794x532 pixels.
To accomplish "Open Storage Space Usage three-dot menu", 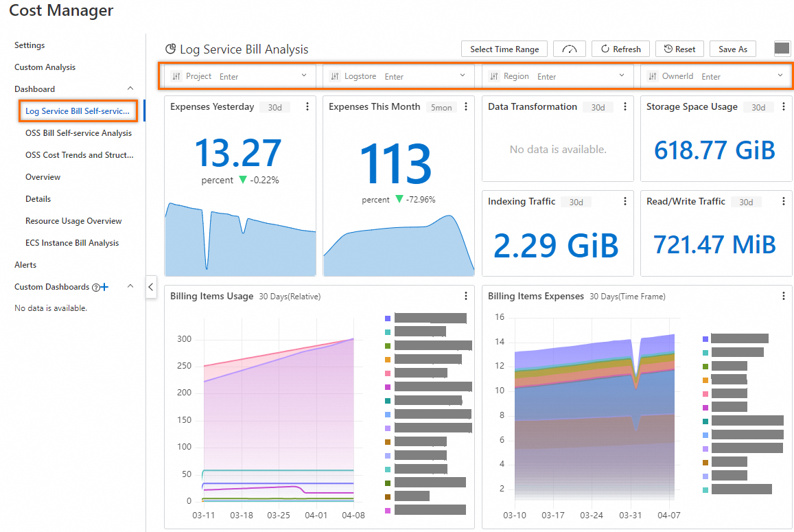I will coord(784,106).
